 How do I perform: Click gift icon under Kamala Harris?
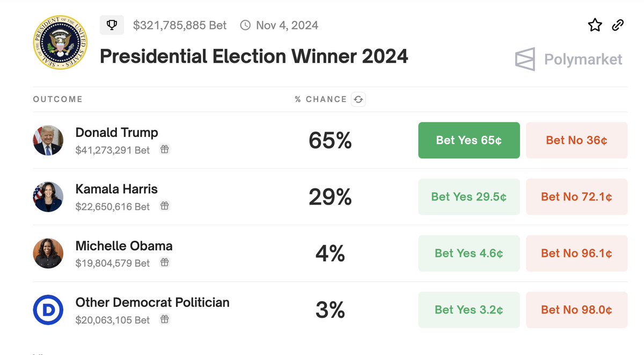(165, 206)
